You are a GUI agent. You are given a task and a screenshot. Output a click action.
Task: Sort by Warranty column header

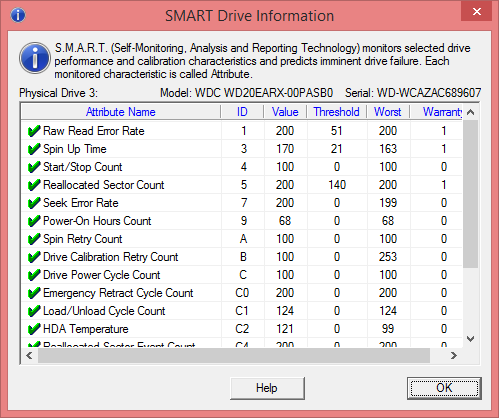click(x=436, y=112)
